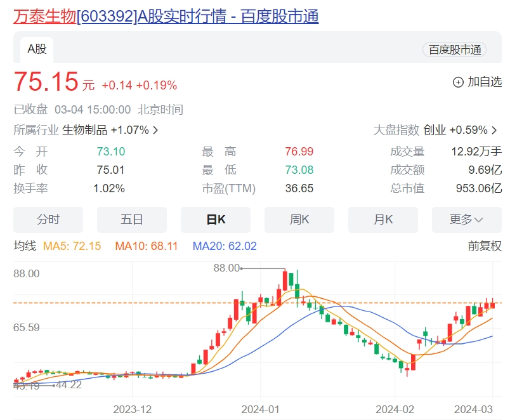Click the 44.22 low price annotation on chart

coord(69,385)
